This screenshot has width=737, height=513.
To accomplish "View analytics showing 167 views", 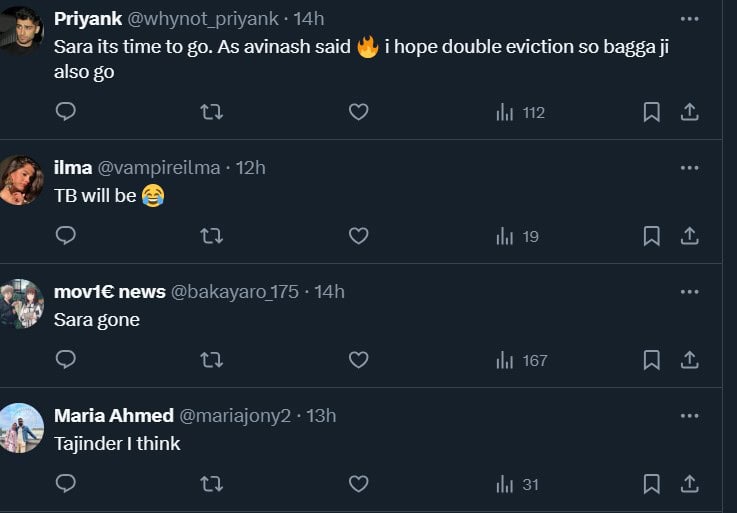I will point(522,360).
